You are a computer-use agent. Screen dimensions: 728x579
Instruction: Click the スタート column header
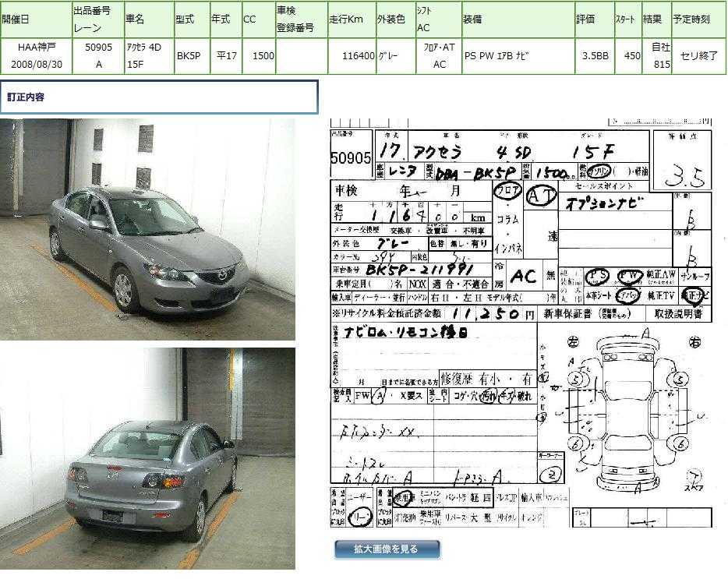tap(628, 19)
